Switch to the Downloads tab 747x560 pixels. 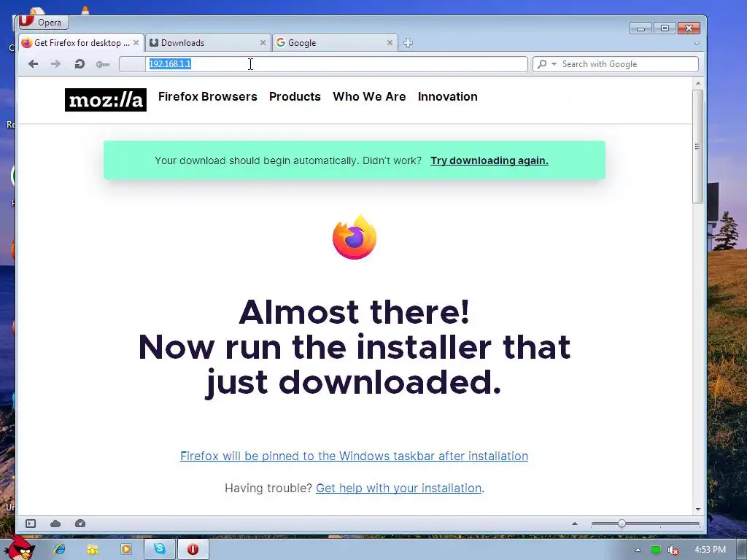(208, 43)
